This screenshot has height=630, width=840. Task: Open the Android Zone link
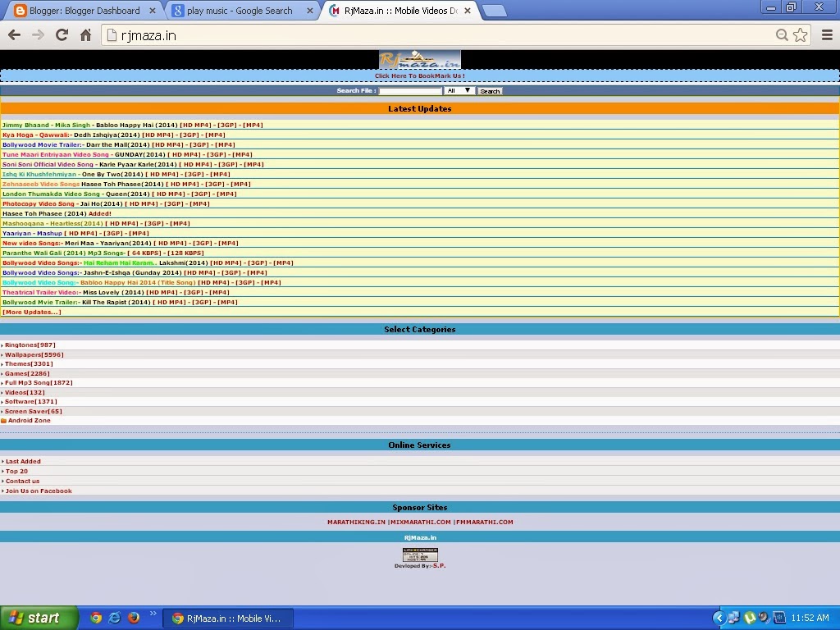[29, 421]
